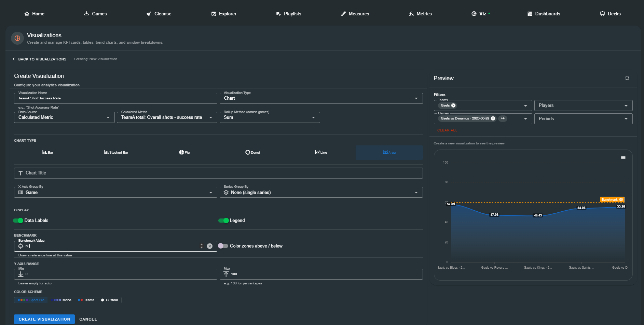Click the 54.05 data point label
This screenshot has height=325, width=644.
581,208
